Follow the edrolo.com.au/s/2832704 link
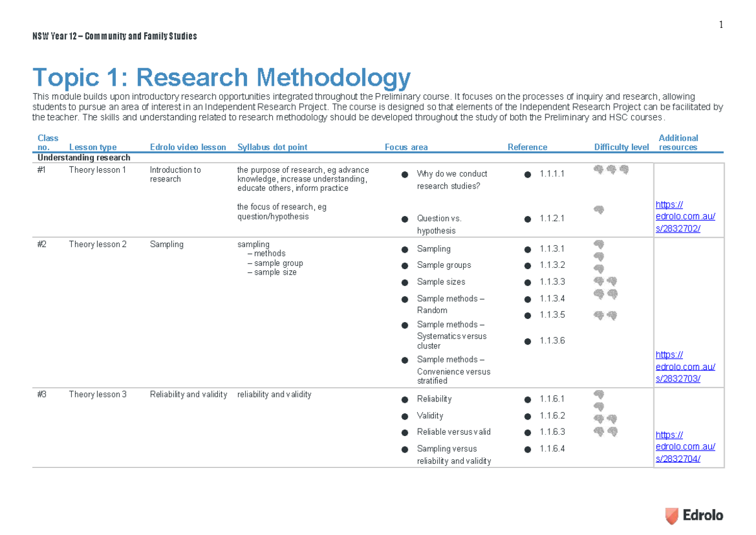This screenshot has height=535, width=756. tap(685, 446)
